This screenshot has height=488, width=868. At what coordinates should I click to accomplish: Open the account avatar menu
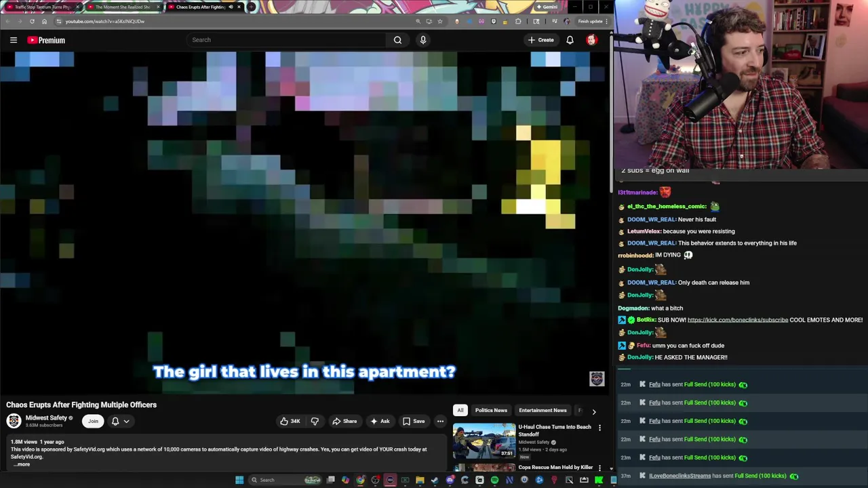[591, 40]
